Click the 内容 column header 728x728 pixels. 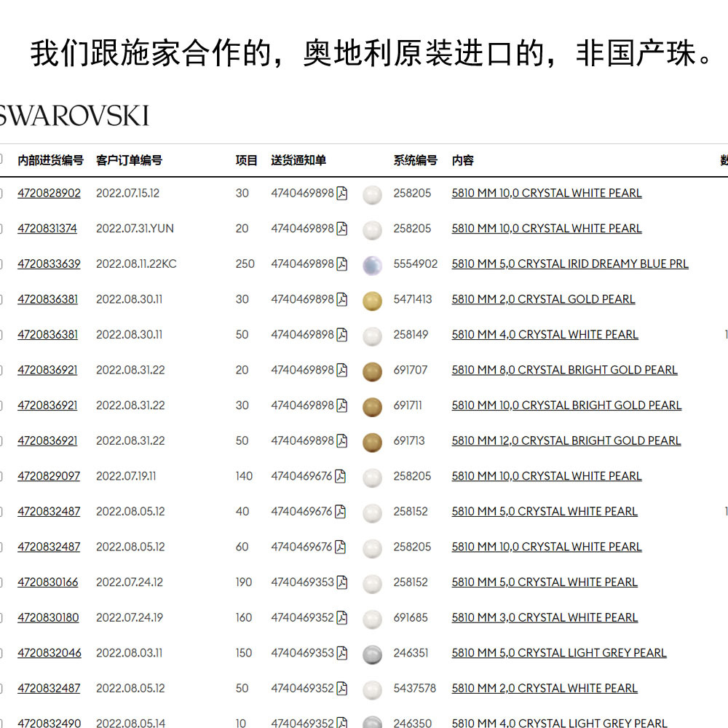[463, 160]
